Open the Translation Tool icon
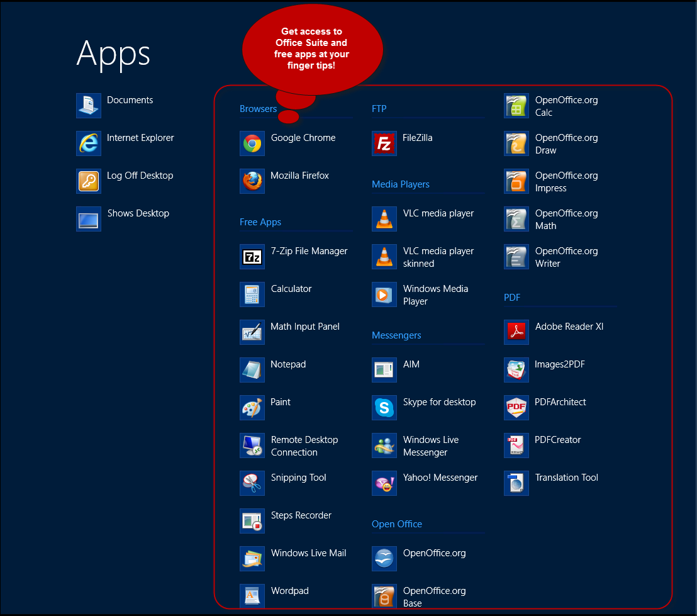The height and width of the screenshot is (616, 697). [516, 484]
